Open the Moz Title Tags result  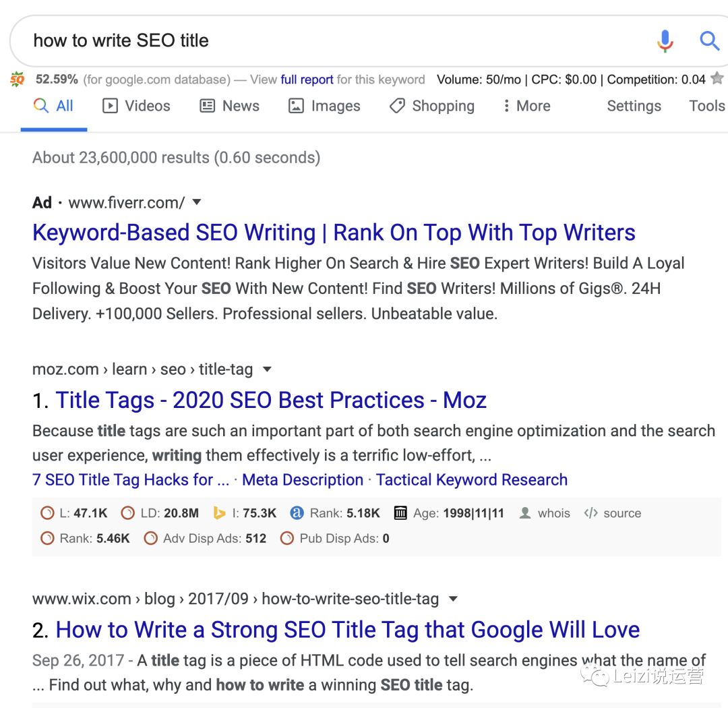pos(271,400)
